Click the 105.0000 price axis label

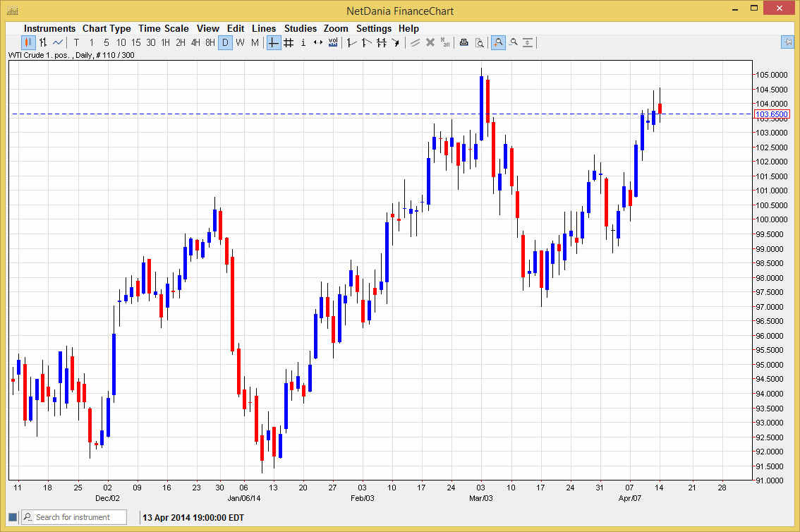coord(772,75)
